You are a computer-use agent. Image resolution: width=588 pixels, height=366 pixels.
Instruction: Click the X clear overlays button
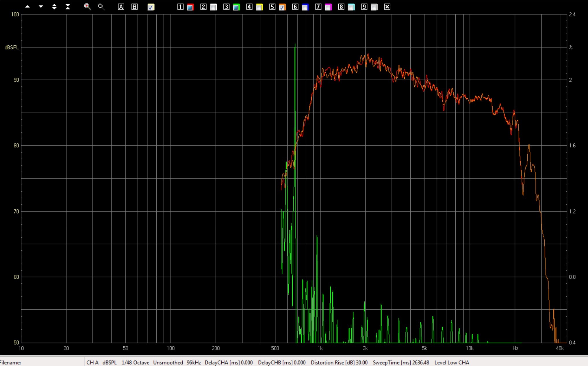coord(387,7)
